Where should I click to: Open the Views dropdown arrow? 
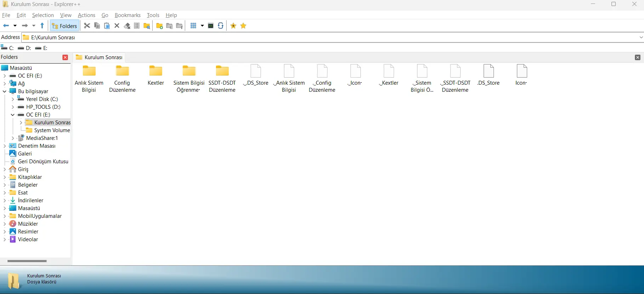[202, 26]
